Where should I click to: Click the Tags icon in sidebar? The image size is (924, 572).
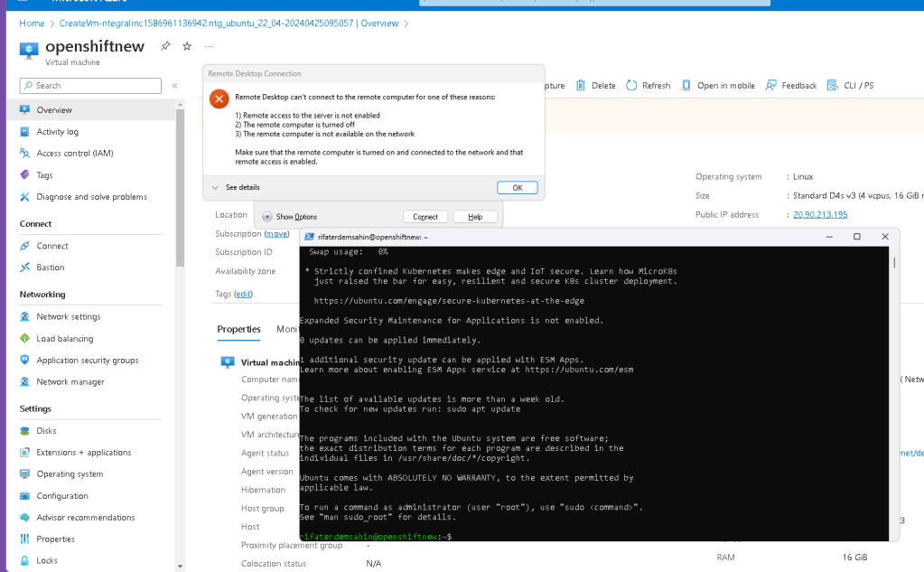[24, 174]
